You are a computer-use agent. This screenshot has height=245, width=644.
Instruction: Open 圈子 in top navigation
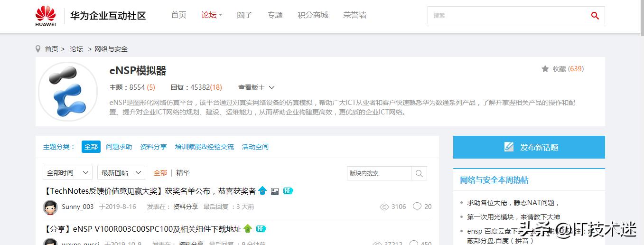[x=244, y=15]
